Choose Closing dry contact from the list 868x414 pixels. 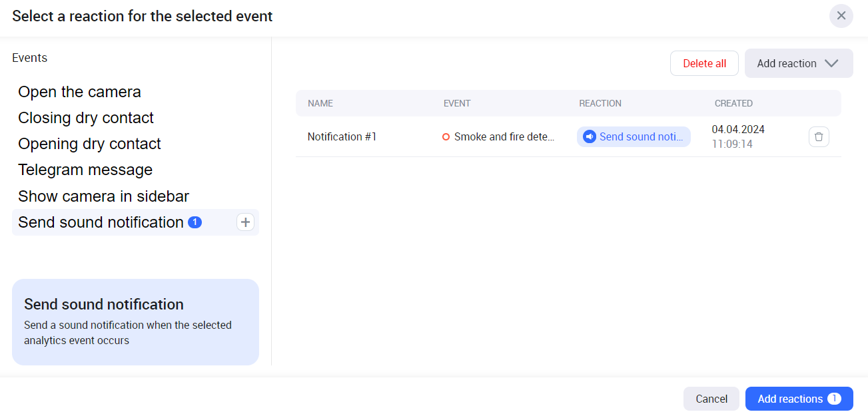[85, 118]
